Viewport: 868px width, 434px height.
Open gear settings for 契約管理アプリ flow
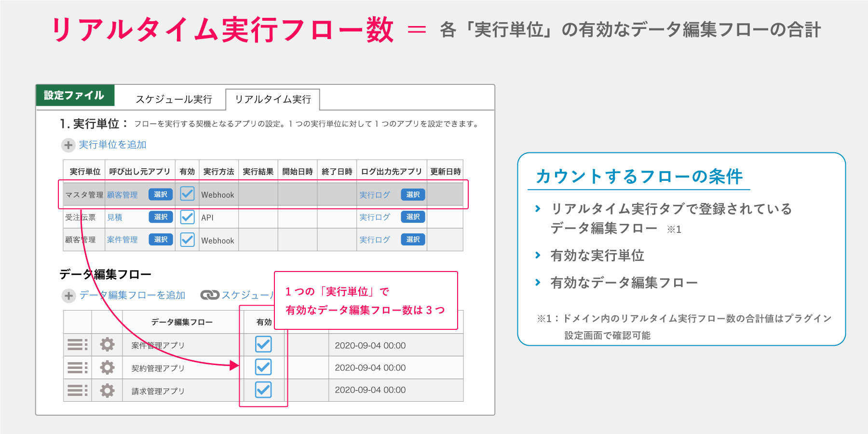[x=107, y=367]
